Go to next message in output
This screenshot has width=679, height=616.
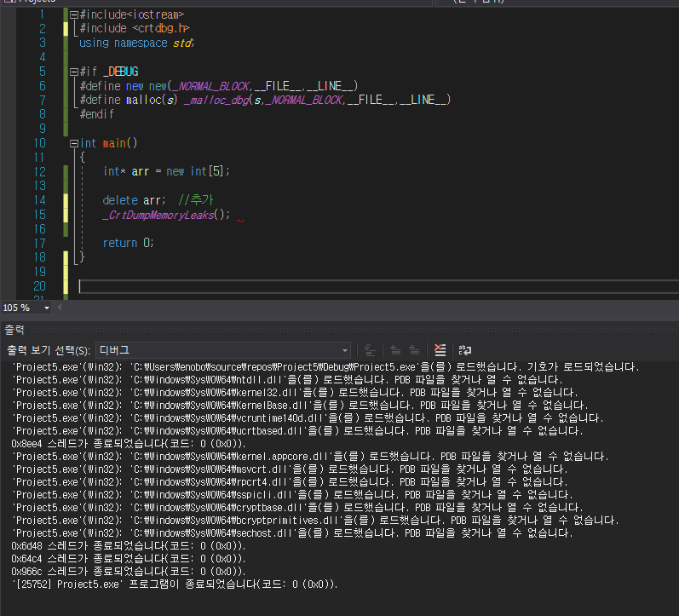pyautogui.click(x=414, y=350)
